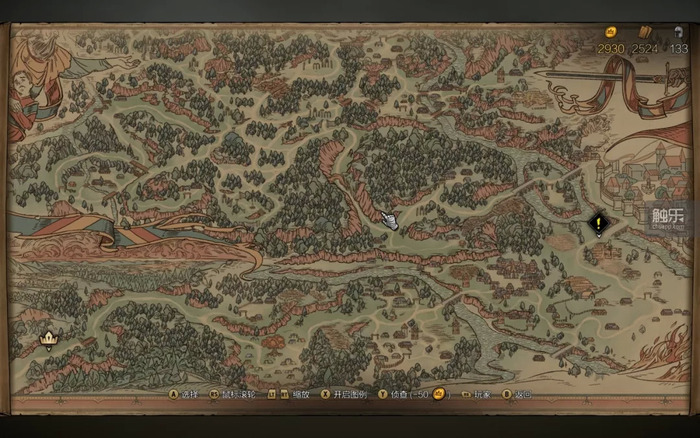
Task: Select the crown marker on the map
Action: 49,339
